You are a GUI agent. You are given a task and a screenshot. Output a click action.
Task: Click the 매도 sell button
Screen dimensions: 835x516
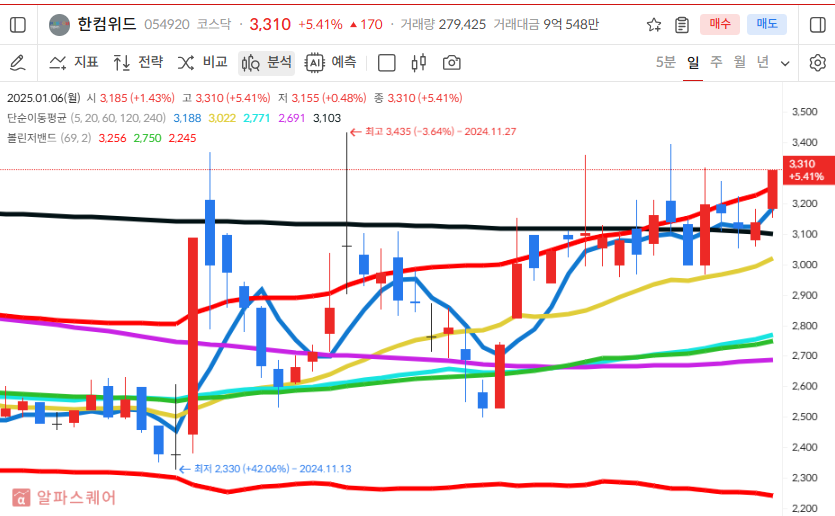(767, 24)
